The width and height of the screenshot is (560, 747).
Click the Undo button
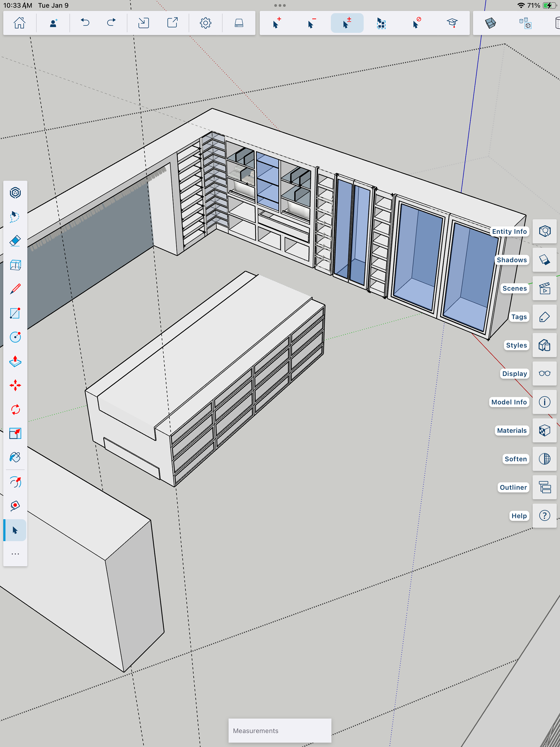click(x=85, y=23)
